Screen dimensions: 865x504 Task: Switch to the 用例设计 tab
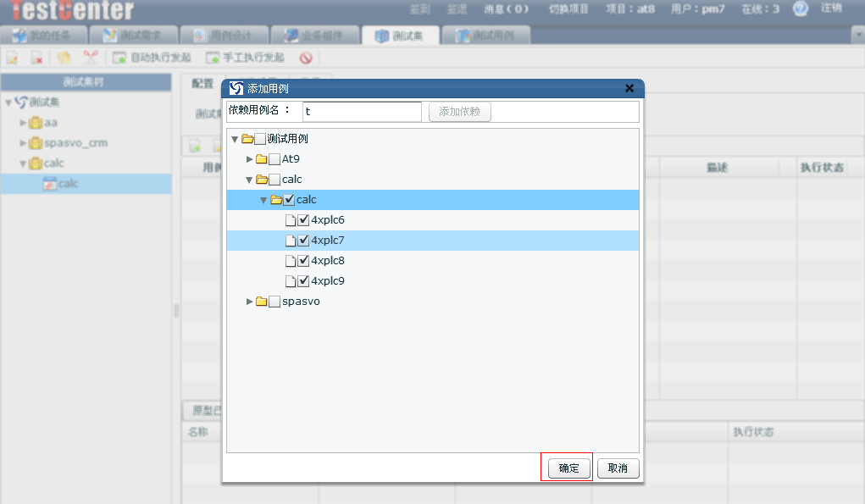pos(226,36)
